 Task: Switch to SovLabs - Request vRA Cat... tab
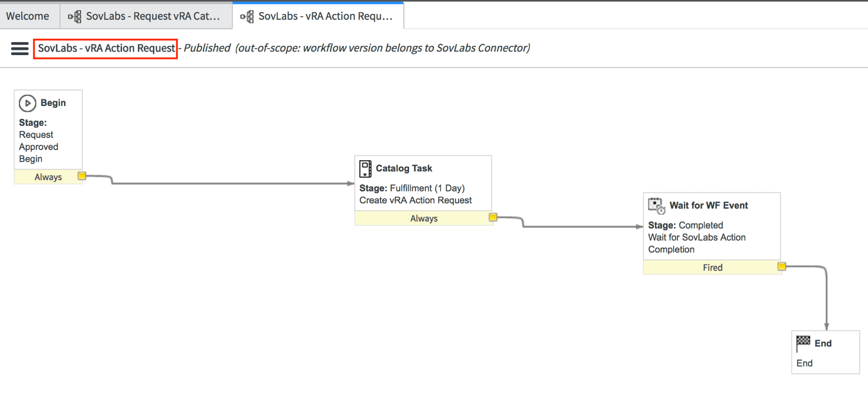click(152, 16)
